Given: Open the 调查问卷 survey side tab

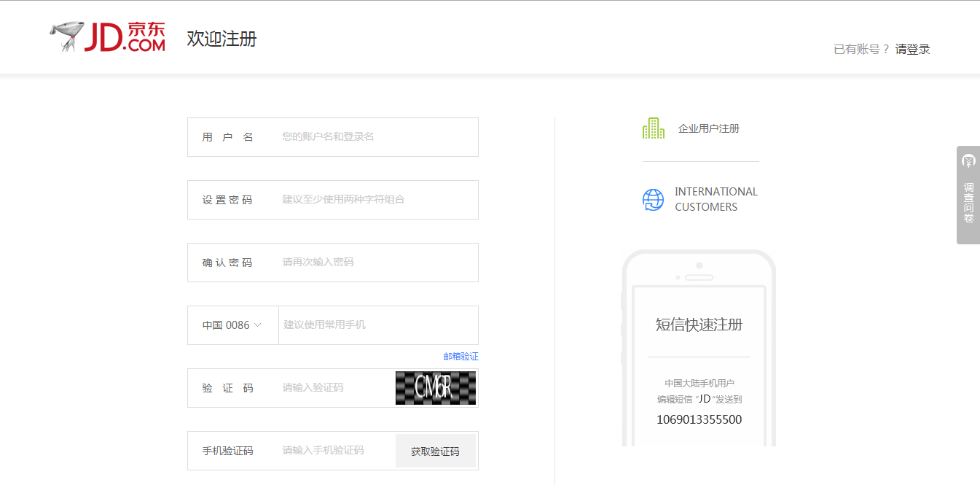Looking at the screenshot, I should [x=968, y=195].
